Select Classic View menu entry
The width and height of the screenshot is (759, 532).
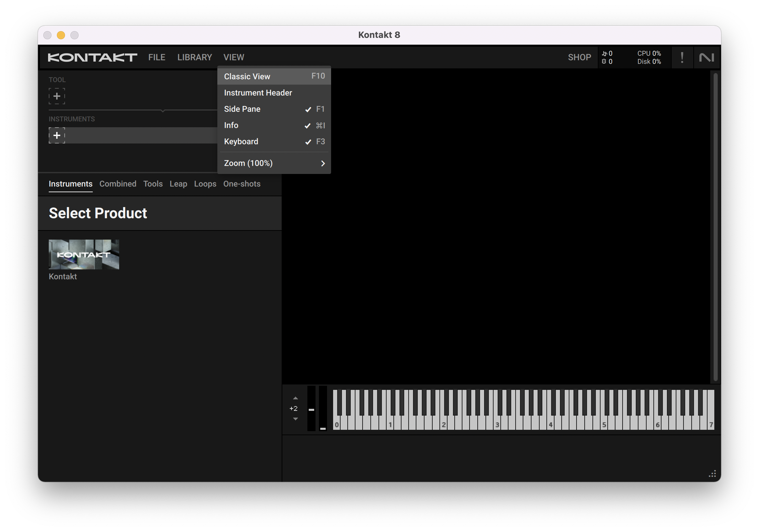tap(274, 76)
